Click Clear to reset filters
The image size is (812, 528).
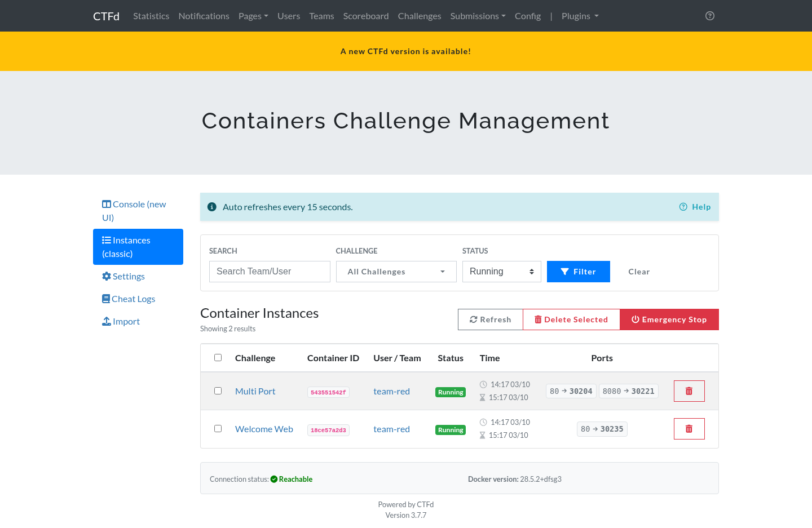(x=639, y=272)
